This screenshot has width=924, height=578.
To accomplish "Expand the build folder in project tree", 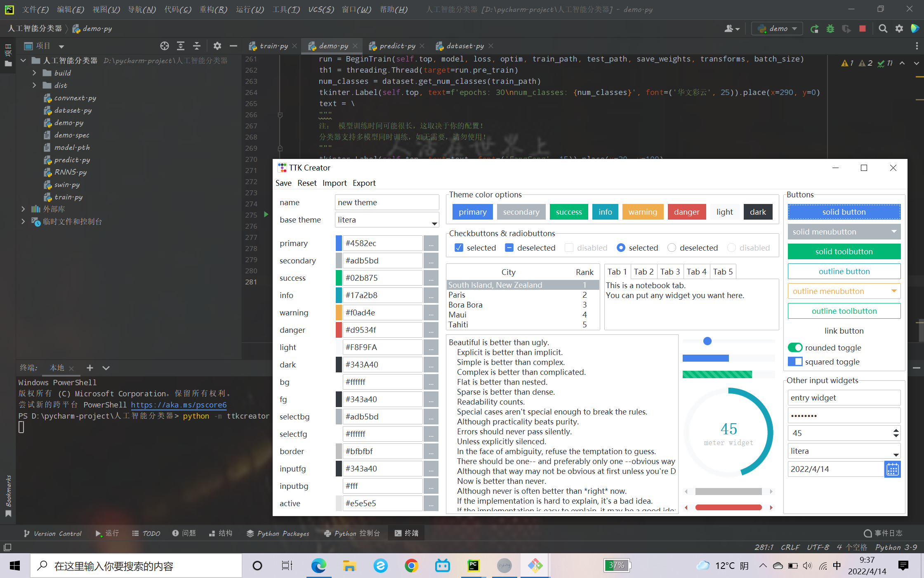I will [x=35, y=73].
